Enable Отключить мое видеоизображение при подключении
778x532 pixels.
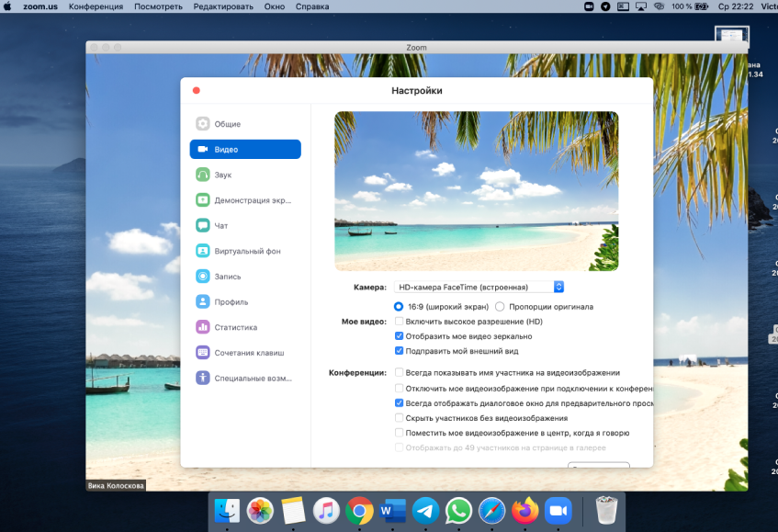[x=399, y=388]
